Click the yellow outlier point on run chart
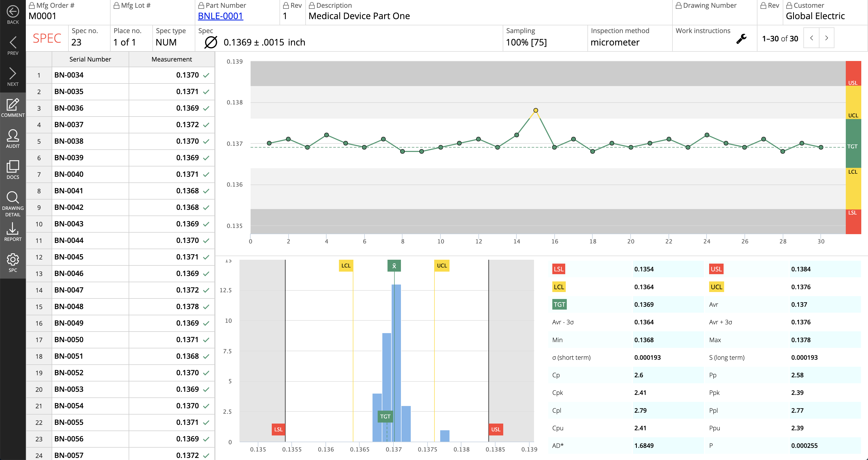The image size is (868, 460). [536, 110]
